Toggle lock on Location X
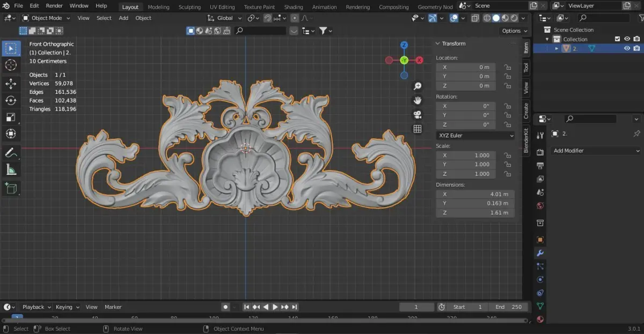The height and width of the screenshot is (334, 644). (x=507, y=68)
